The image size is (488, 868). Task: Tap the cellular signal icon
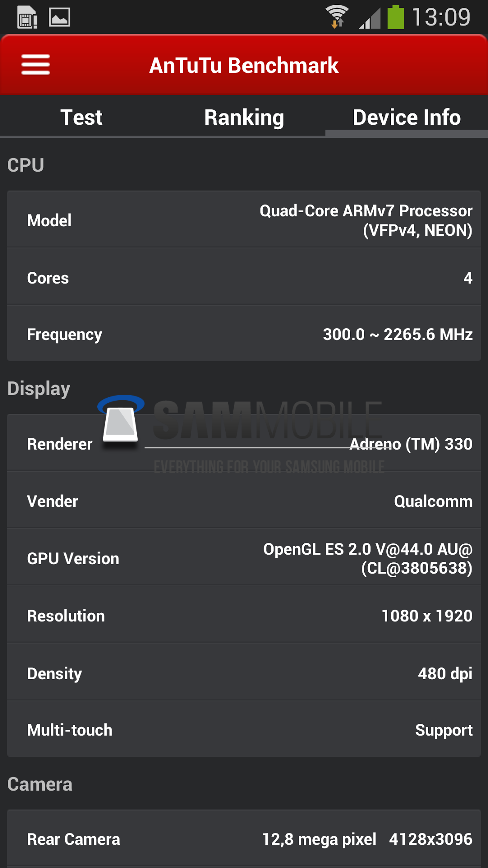coord(370,18)
